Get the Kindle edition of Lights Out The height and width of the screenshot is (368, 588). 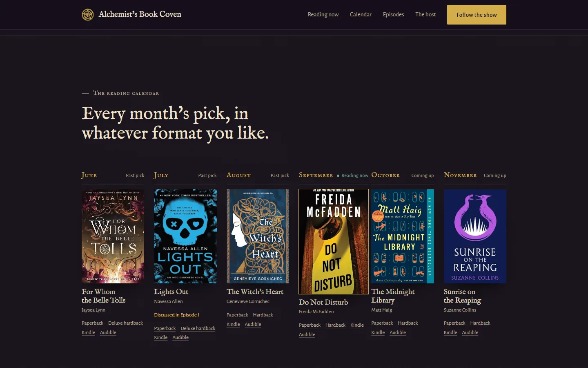(160, 337)
